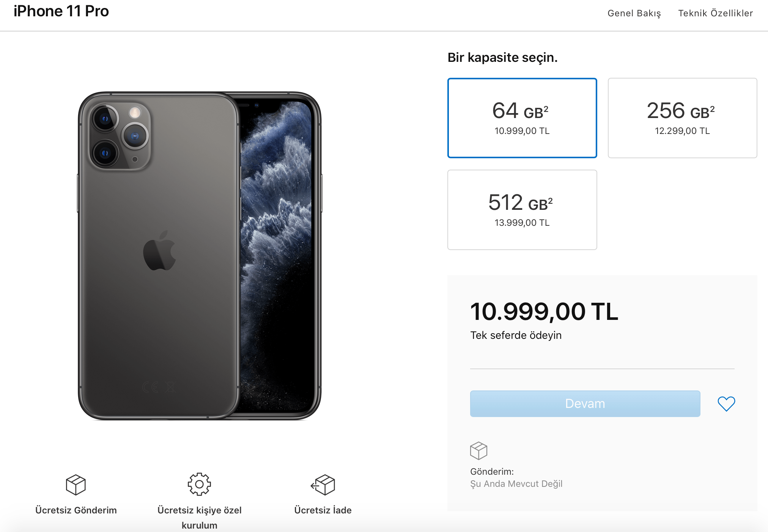Click the 10.999,00 TL price text

[x=544, y=312]
